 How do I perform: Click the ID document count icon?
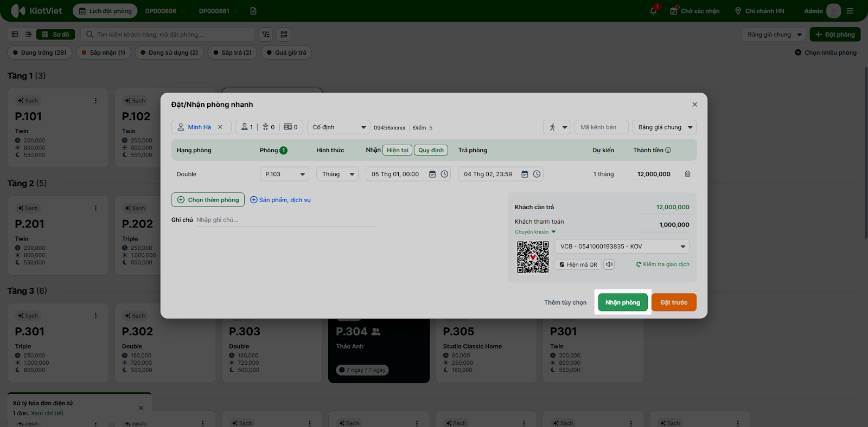point(288,127)
